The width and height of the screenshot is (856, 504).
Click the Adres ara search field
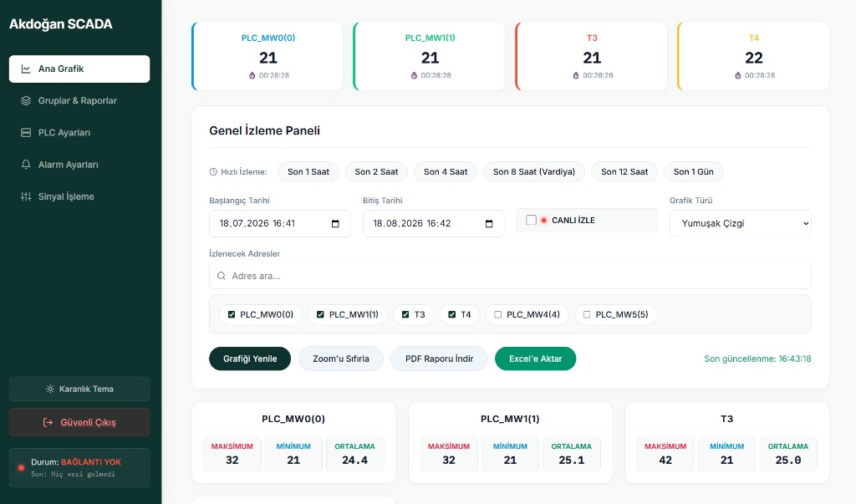click(x=510, y=276)
